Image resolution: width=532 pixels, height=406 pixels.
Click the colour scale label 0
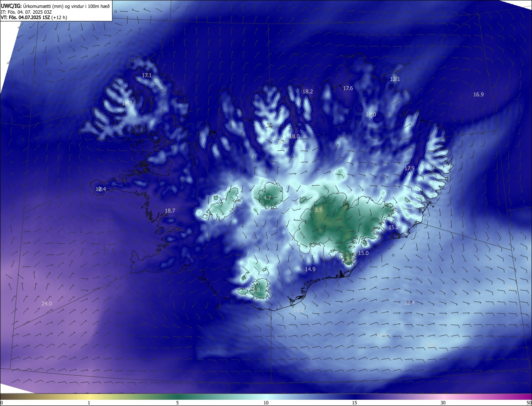click(2, 403)
